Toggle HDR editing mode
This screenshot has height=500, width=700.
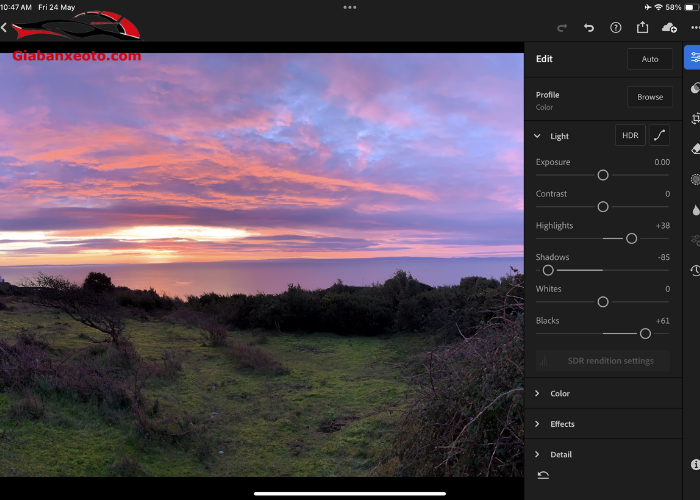click(630, 135)
